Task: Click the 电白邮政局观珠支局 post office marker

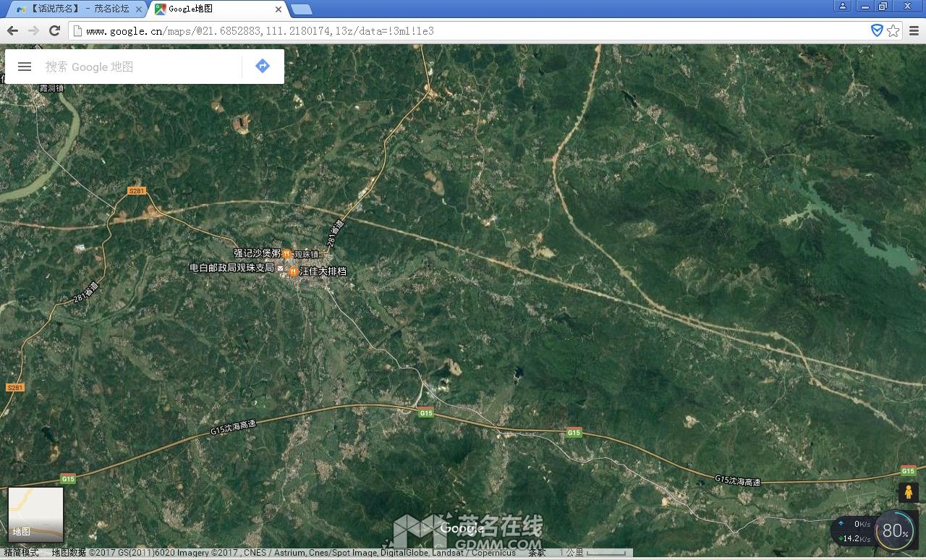Action: point(281,268)
